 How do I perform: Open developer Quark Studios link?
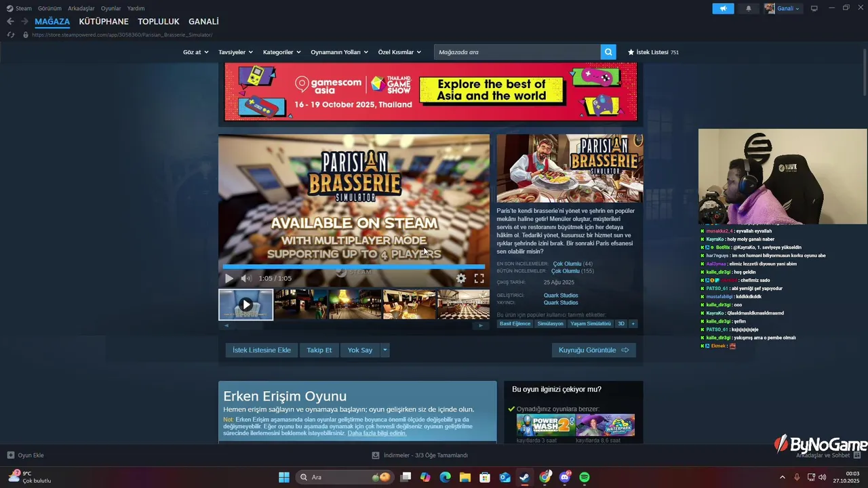(x=561, y=296)
